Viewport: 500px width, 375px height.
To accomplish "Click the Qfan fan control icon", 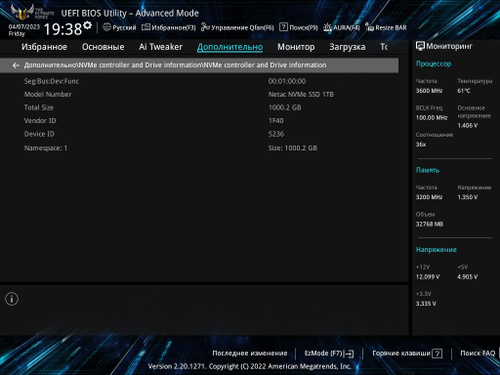I will (205, 27).
